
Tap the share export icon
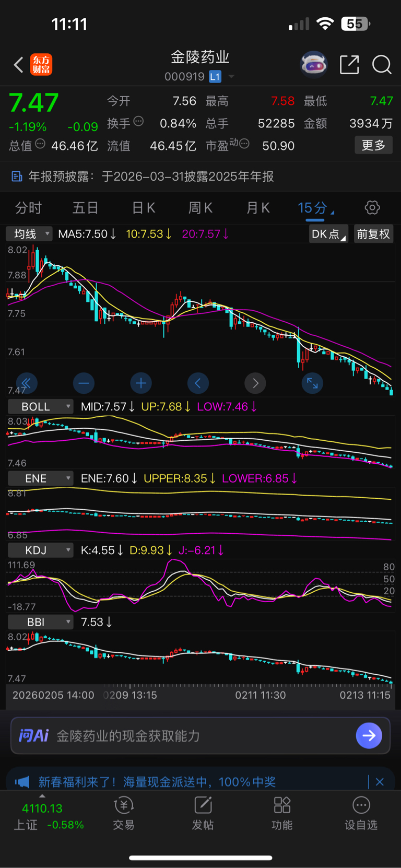(349, 65)
